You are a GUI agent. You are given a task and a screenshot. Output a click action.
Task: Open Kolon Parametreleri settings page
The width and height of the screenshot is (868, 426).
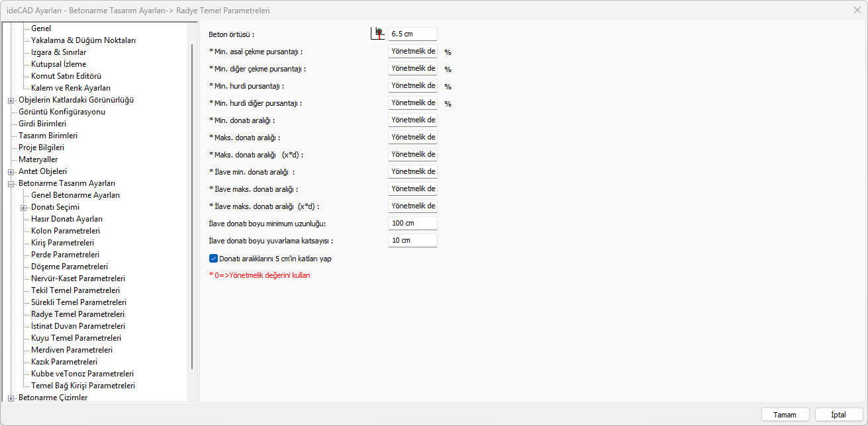66,231
